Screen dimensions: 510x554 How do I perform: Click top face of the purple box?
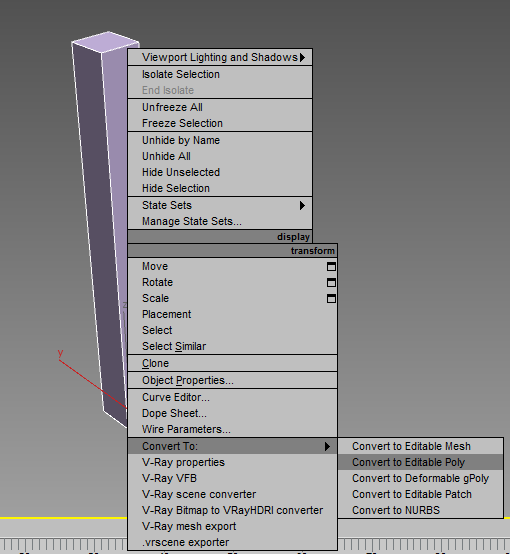(105, 42)
